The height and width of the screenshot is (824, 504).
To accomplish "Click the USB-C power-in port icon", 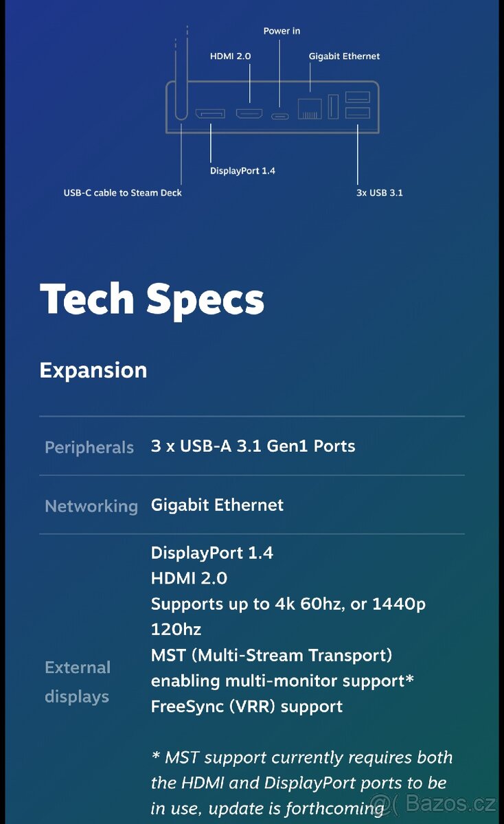I will point(280,115).
